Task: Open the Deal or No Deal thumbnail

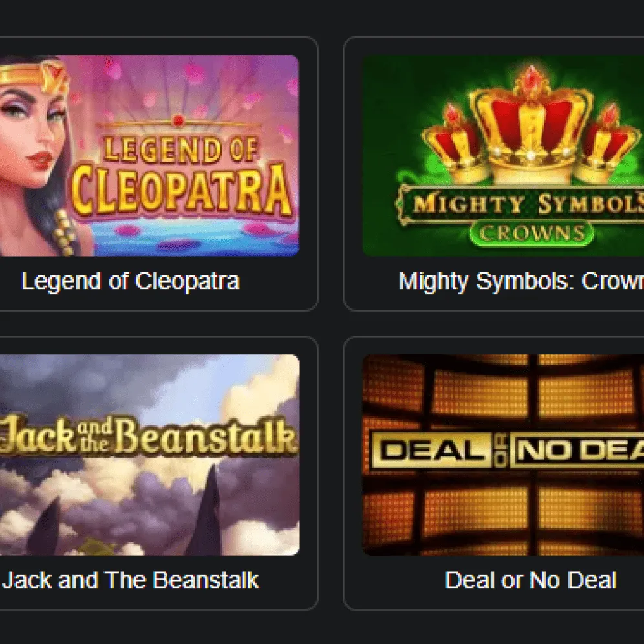Action: pos(503,455)
